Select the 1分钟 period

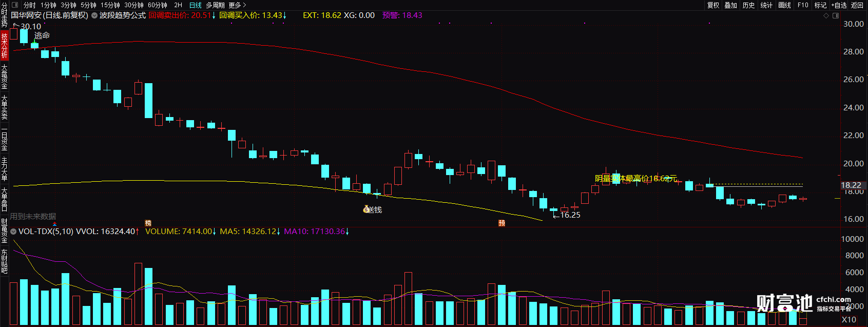point(48,5)
